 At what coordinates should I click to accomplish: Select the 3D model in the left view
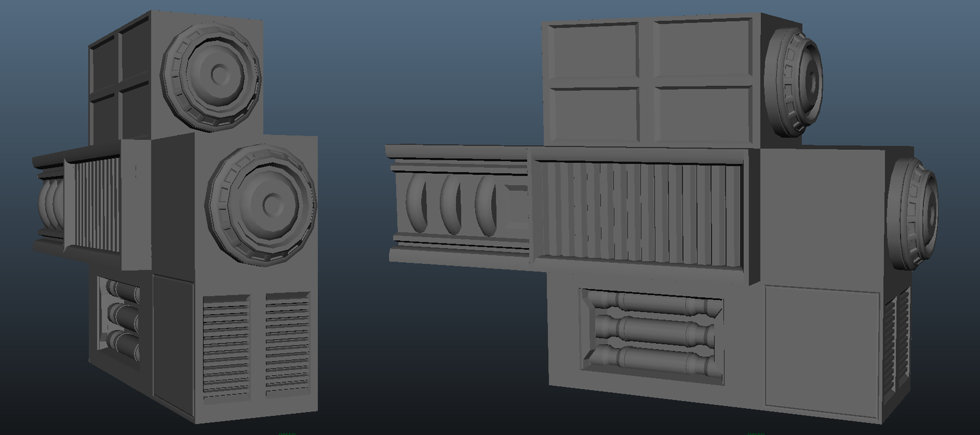175,217
